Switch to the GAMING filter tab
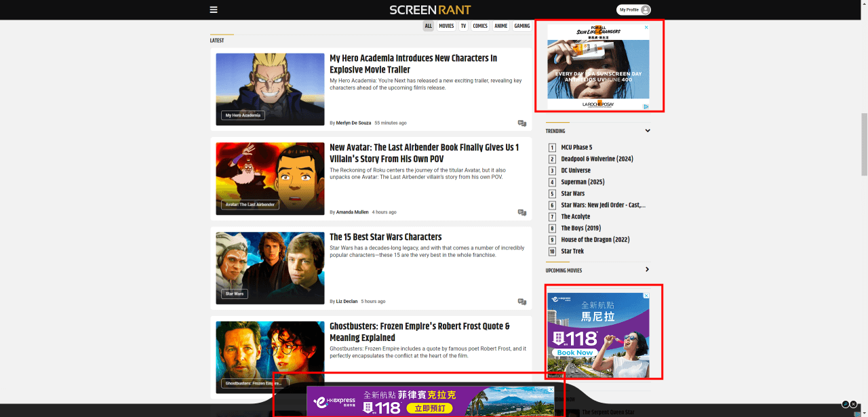The height and width of the screenshot is (417, 868). point(522,26)
